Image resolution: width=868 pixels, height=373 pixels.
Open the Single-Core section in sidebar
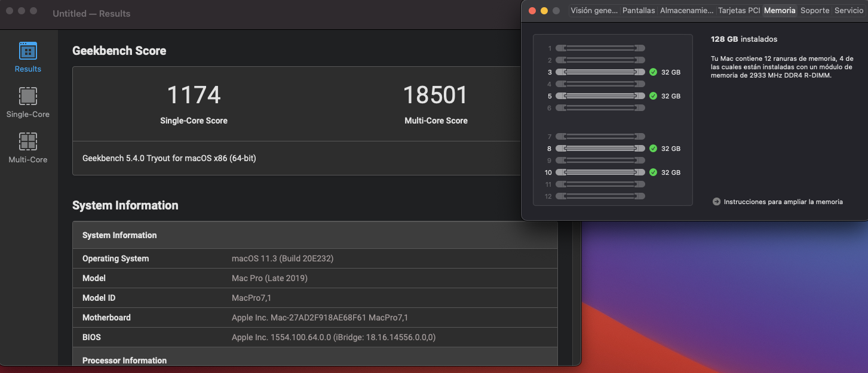click(28, 103)
